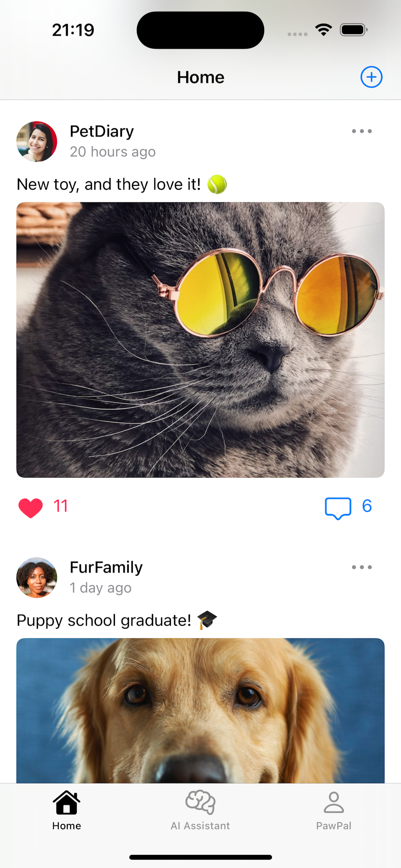Image resolution: width=401 pixels, height=868 pixels.
Task: Open the cat with sunglasses photo
Action: pyautogui.click(x=200, y=340)
